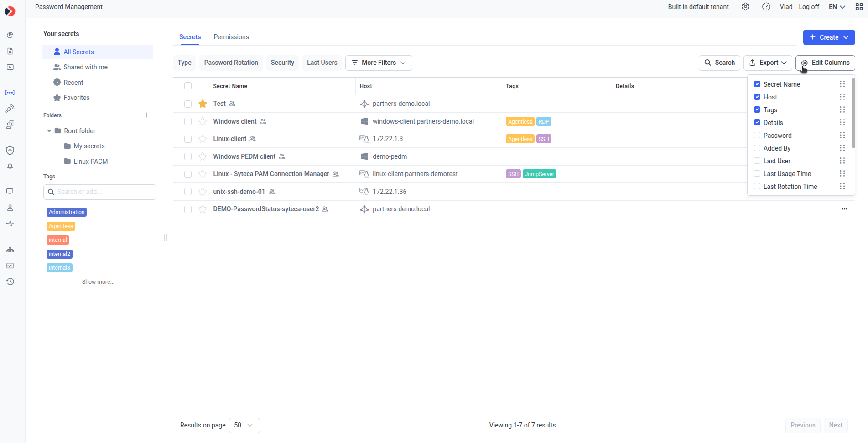
Task: Select all secrets header checkbox
Action: 188,86
